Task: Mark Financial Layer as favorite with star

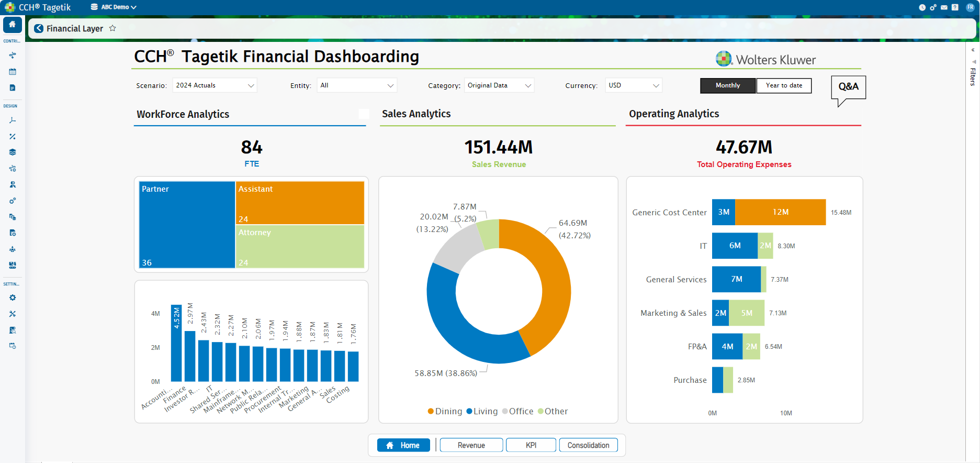Action: pos(112,28)
